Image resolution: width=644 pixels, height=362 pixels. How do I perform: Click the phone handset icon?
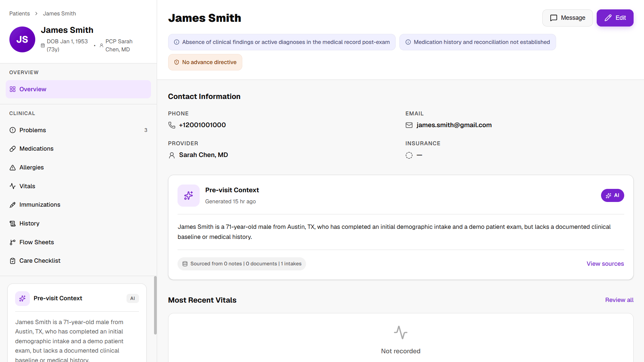pos(172,125)
